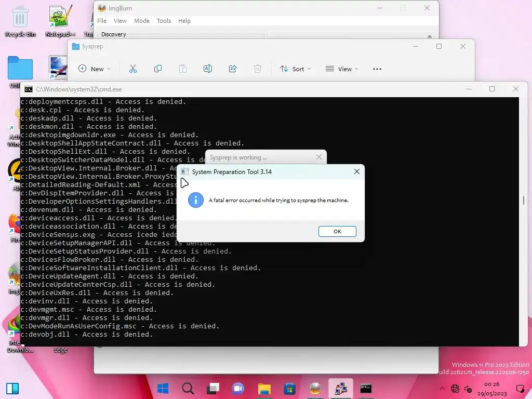The image size is (532, 399).
Task: Click the 'c:devobj.dll - Access is denied.' line
Action: (x=86, y=335)
